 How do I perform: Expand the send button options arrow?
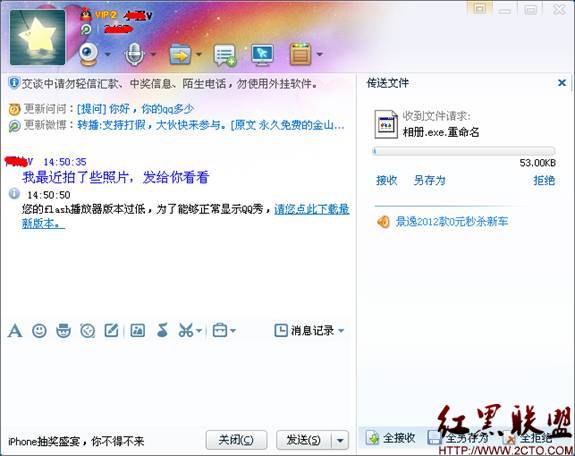coord(340,440)
